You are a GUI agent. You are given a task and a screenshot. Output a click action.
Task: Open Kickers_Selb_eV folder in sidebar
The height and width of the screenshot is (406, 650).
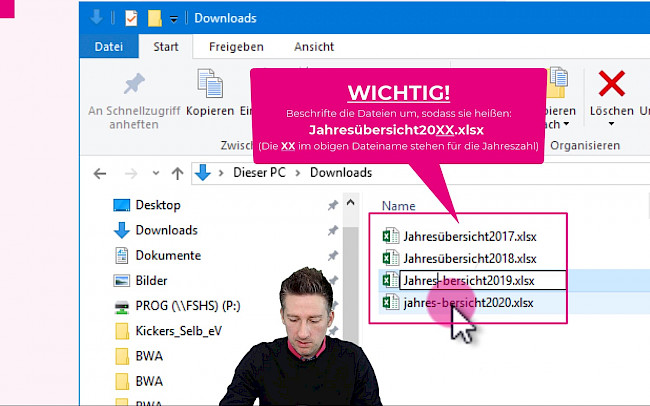pos(178,331)
